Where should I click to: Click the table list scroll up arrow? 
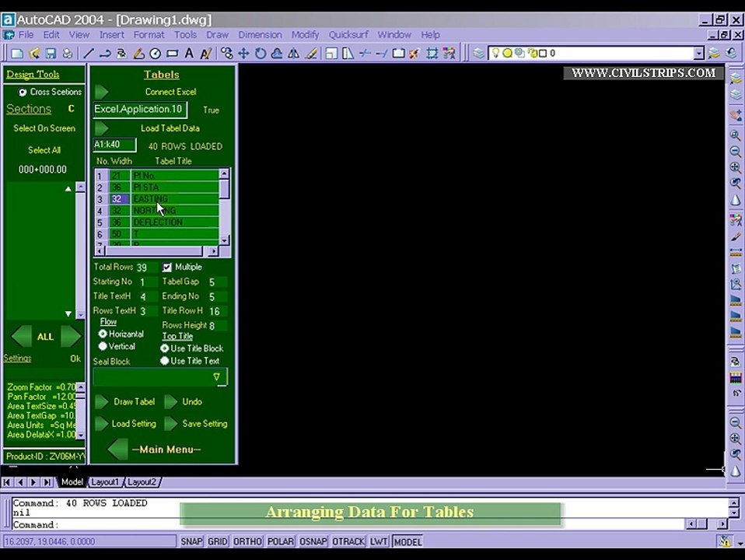tap(224, 174)
